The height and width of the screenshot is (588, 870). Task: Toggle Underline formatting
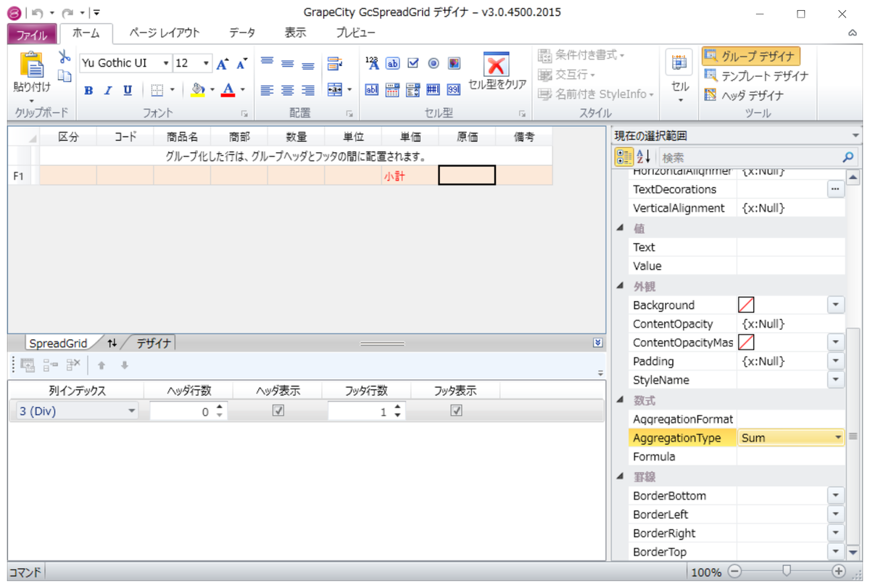click(128, 91)
